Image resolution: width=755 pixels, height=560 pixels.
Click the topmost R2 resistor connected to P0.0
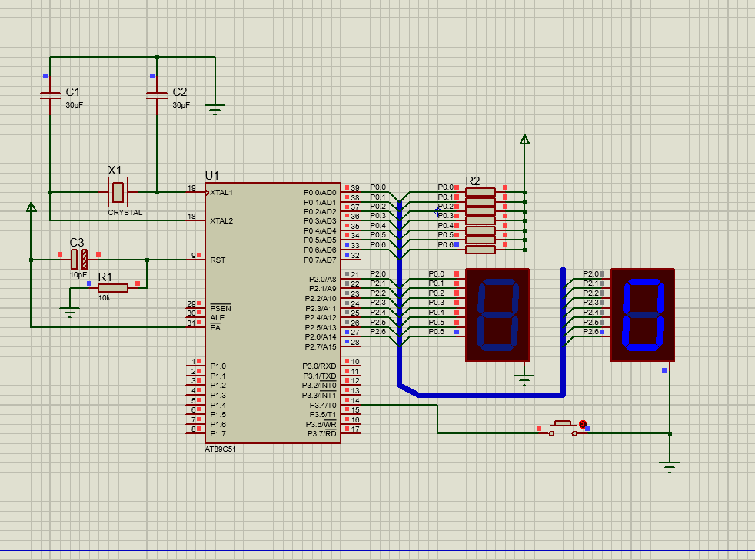point(481,192)
